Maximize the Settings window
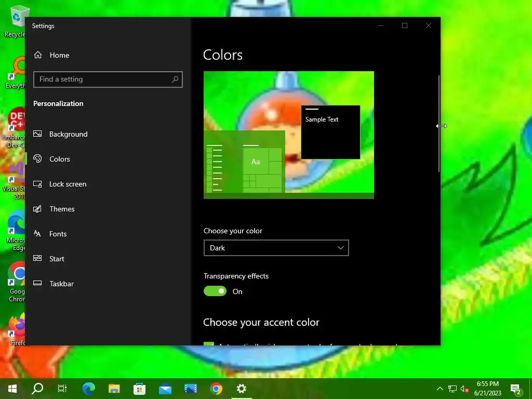 (404, 26)
